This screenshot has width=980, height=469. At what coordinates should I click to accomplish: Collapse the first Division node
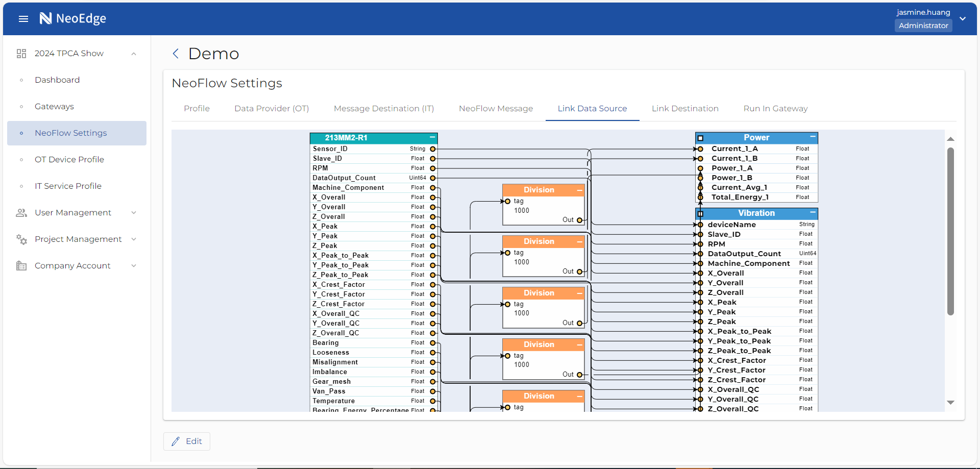coord(580,190)
